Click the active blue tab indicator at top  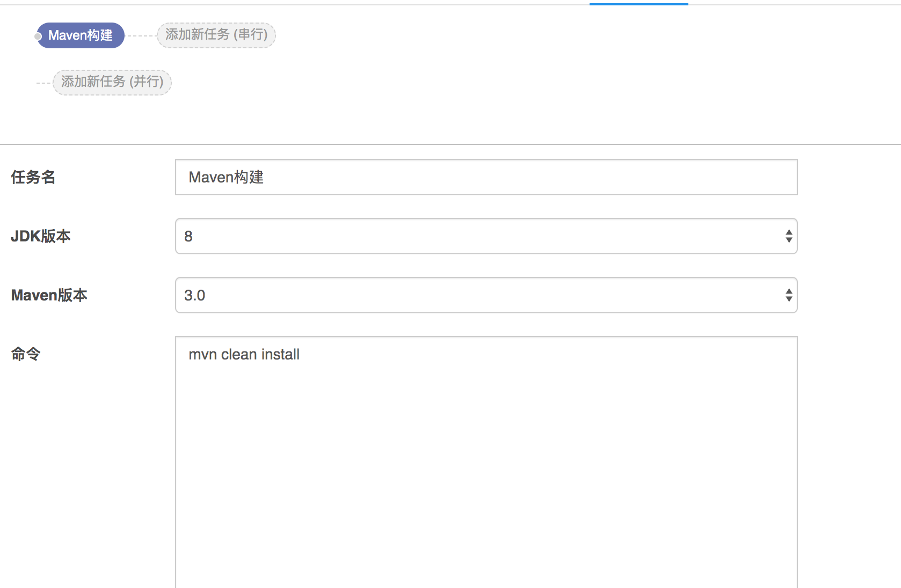pos(639,4)
